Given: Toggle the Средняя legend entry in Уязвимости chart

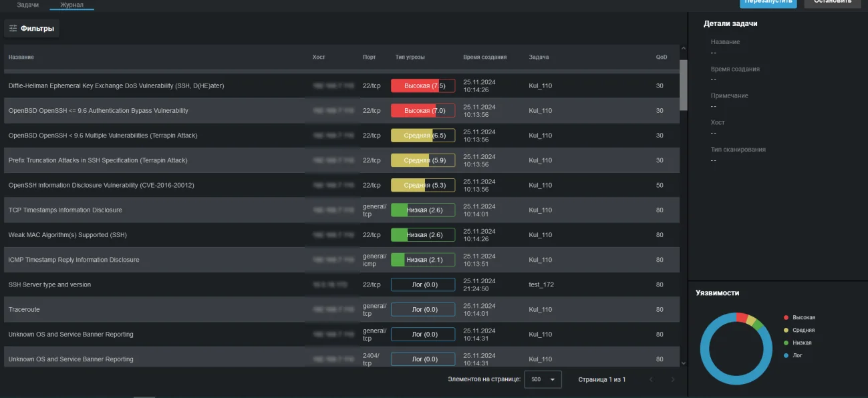Looking at the screenshot, I should tap(799, 330).
